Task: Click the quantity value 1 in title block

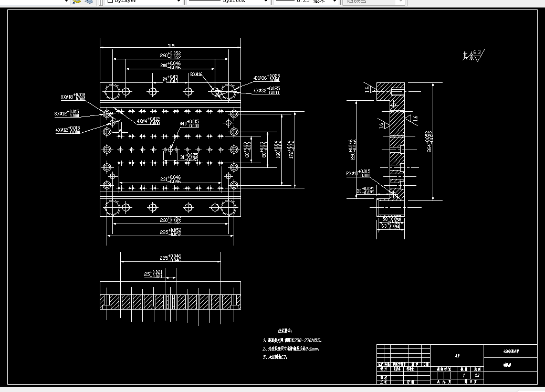Action: click(464, 375)
